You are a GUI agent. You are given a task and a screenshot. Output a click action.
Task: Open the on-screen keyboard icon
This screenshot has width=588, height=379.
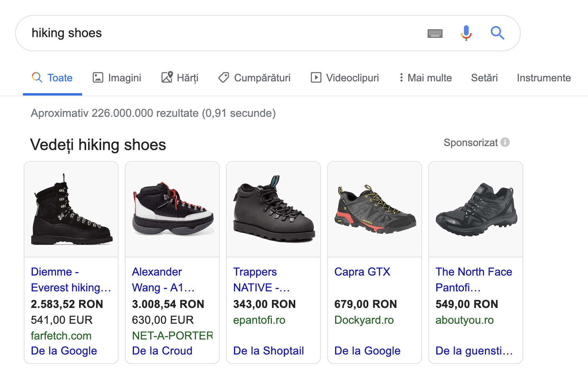(x=435, y=34)
